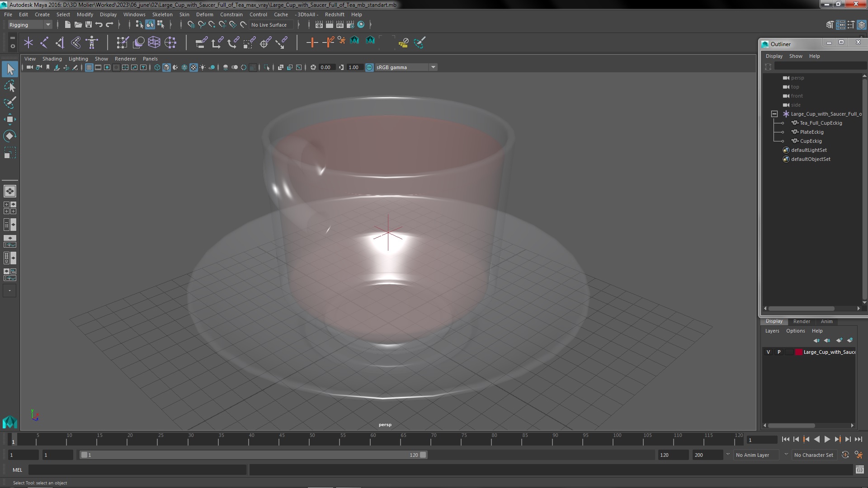Click the Play Forwards button
Image resolution: width=868 pixels, height=488 pixels.
coord(827,439)
